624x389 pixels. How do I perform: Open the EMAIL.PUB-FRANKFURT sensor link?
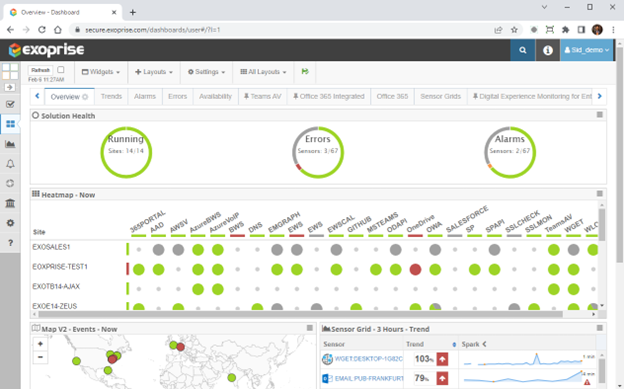pos(369,378)
